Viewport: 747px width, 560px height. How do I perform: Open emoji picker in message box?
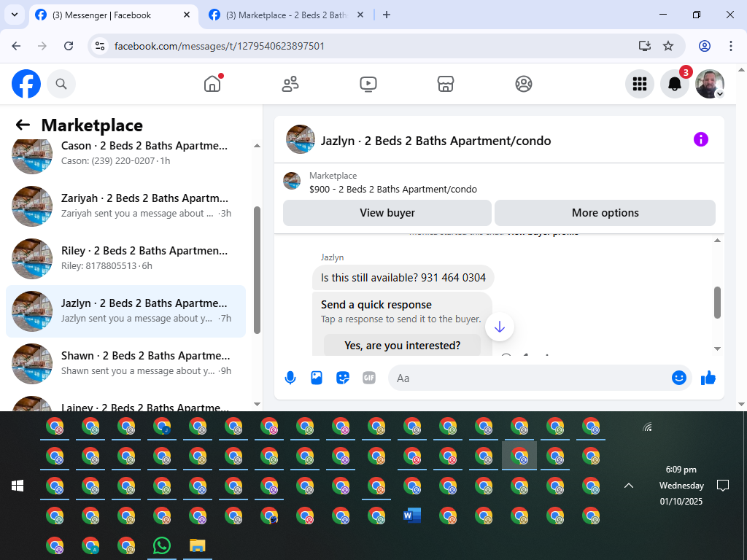click(679, 378)
